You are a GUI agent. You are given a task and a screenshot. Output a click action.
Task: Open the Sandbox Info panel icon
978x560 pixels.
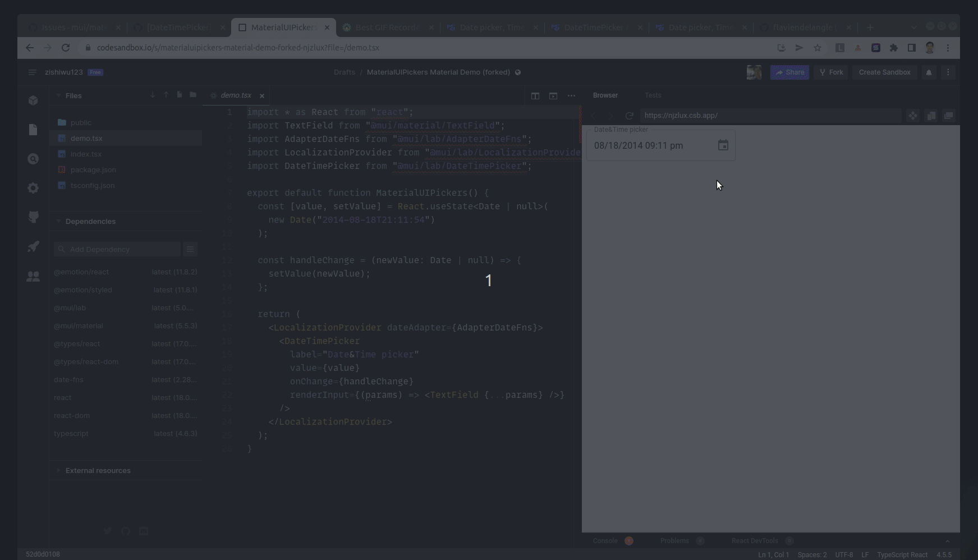pos(33,100)
